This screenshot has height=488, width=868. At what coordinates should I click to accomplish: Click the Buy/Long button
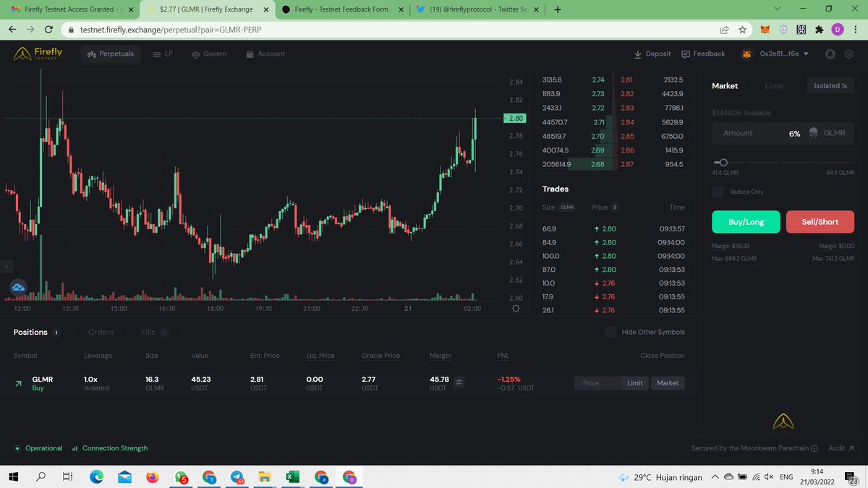(x=746, y=222)
